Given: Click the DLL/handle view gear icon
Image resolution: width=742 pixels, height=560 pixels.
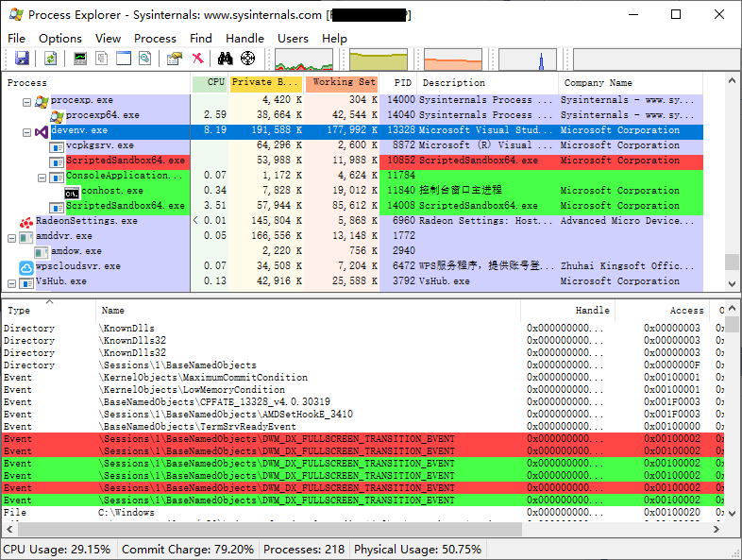Looking at the screenshot, I should pos(144,59).
